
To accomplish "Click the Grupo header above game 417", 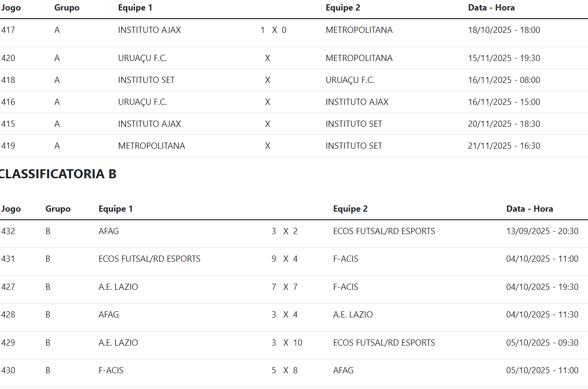I will point(67,8).
